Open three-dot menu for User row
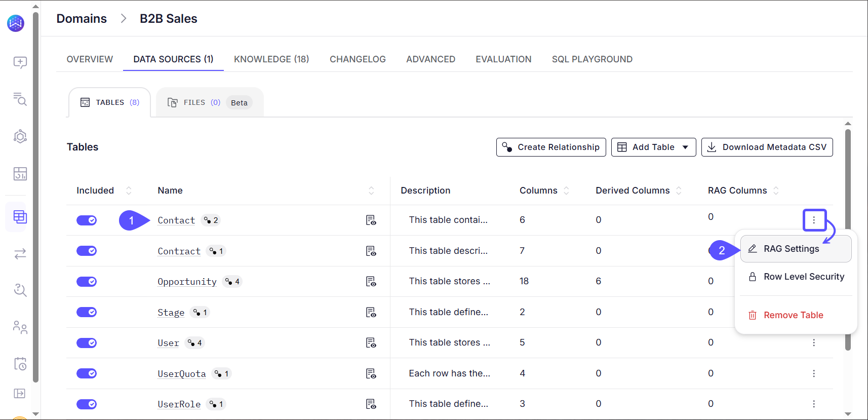Image resolution: width=868 pixels, height=420 pixels. (814, 342)
